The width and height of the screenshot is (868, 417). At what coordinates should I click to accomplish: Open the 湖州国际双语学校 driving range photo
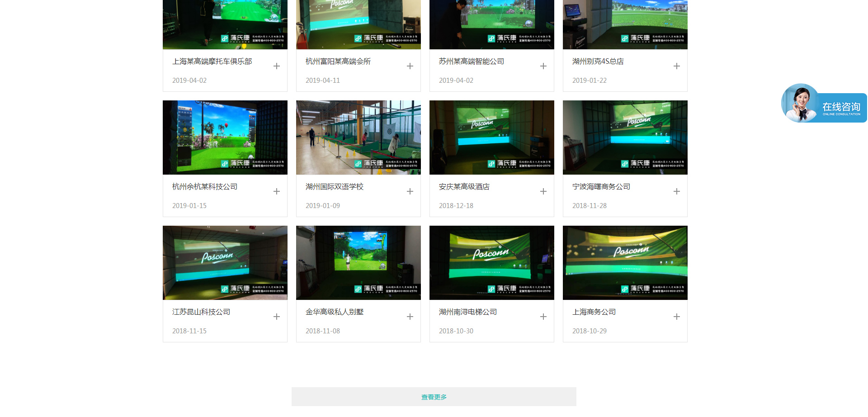click(358, 137)
